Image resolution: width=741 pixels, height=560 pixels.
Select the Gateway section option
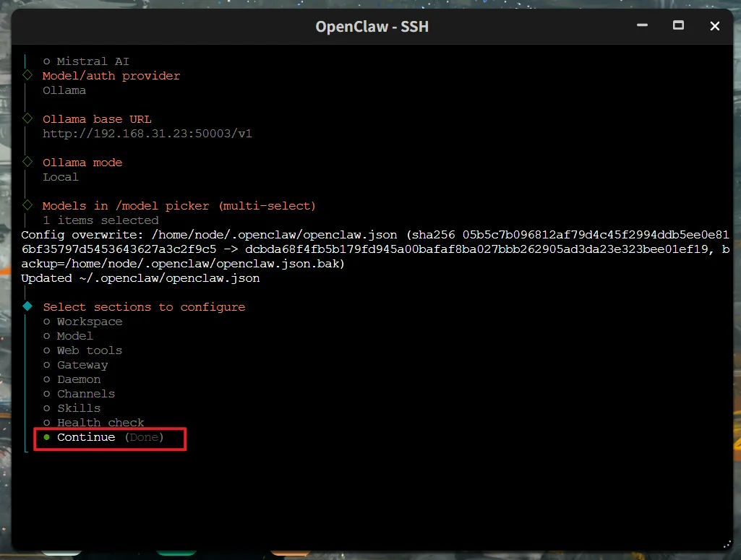[76, 365]
